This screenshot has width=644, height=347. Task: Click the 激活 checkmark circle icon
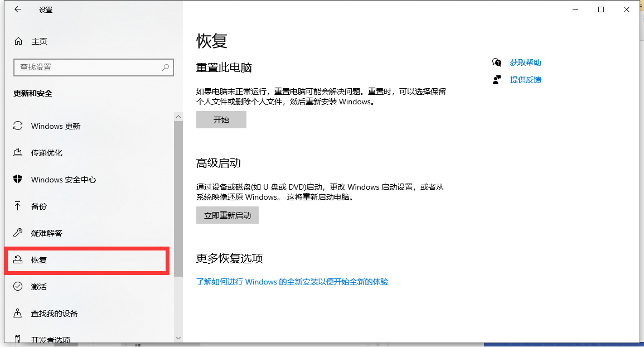pos(18,286)
